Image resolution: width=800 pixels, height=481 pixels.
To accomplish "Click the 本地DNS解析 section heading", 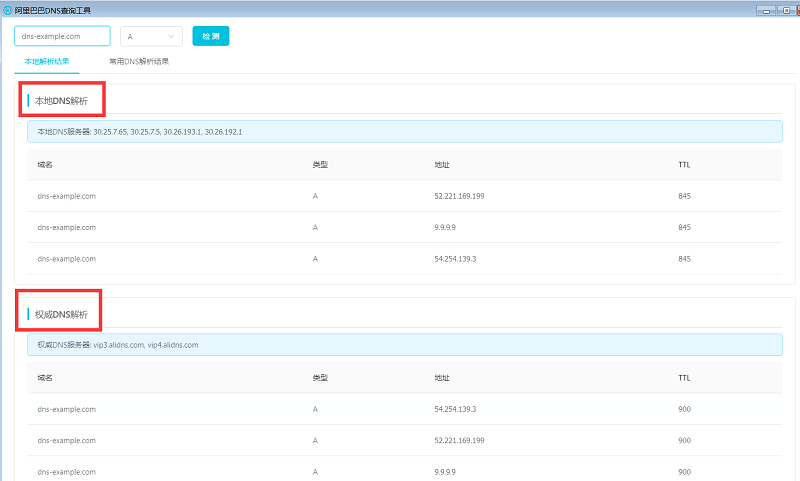I will tap(61, 101).
